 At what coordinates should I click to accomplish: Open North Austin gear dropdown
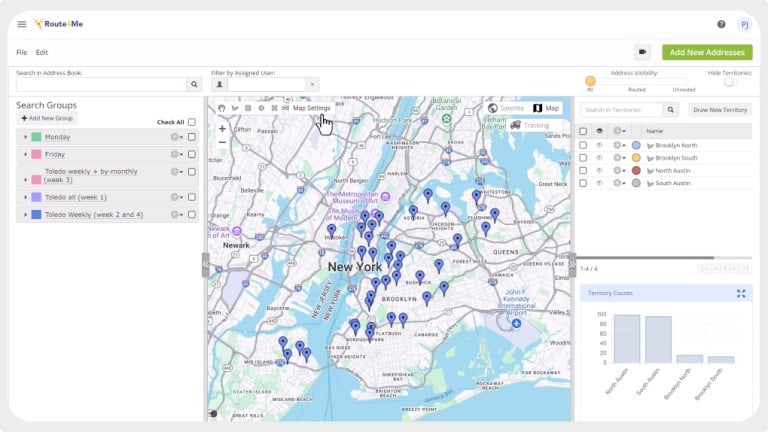619,170
